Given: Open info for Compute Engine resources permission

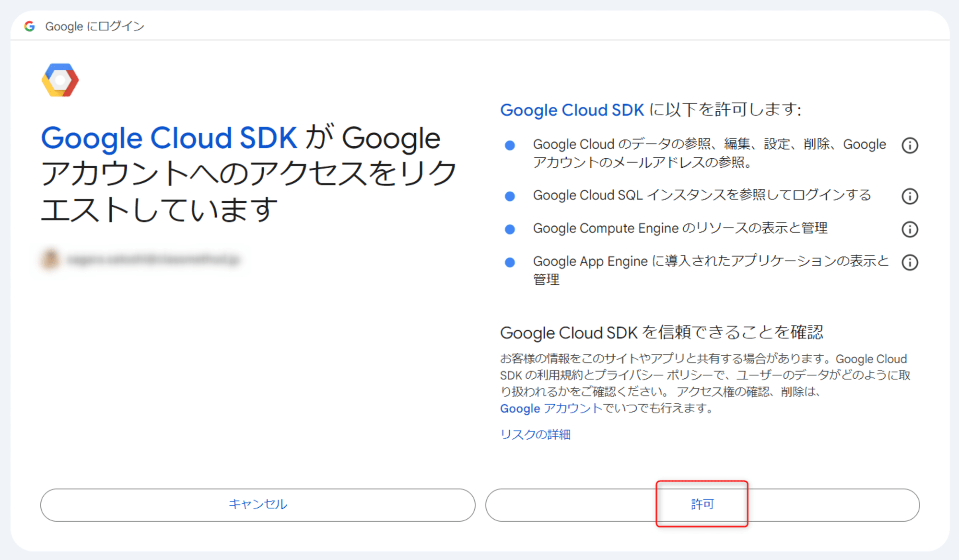Looking at the screenshot, I should (910, 229).
